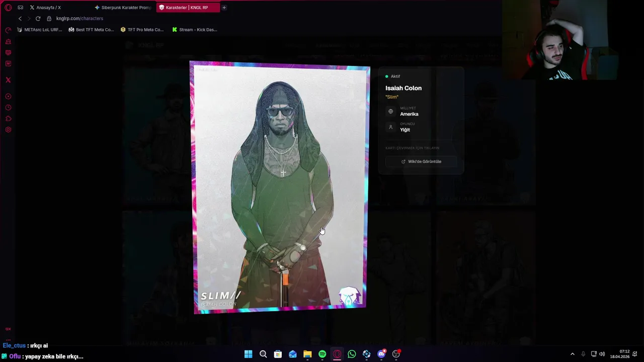Open Spotify from the taskbar
Image resolution: width=644 pixels, height=362 pixels.
(322, 354)
